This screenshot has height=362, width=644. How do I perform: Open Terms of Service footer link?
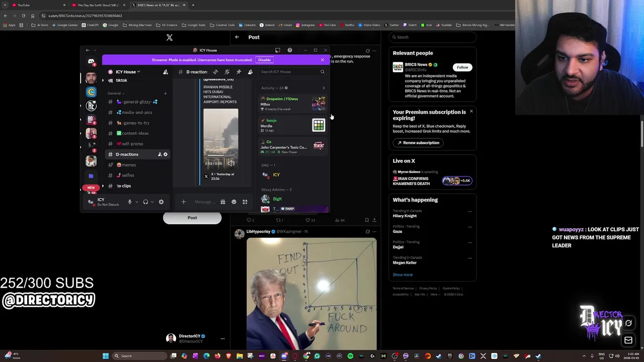[403, 289]
